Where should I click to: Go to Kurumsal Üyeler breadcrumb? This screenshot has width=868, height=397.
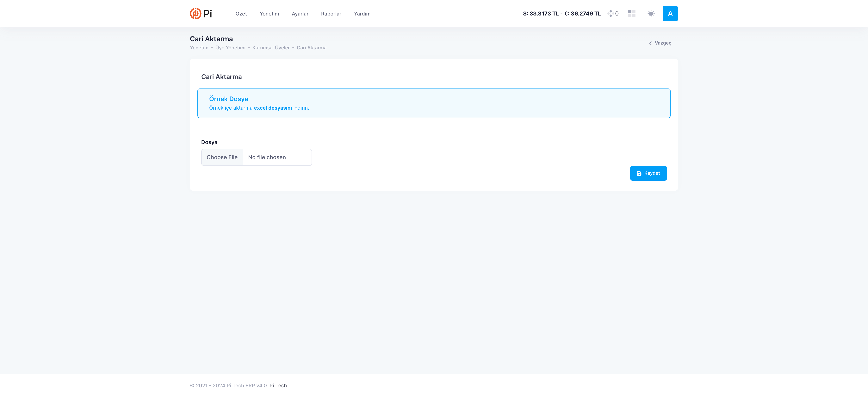click(271, 48)
